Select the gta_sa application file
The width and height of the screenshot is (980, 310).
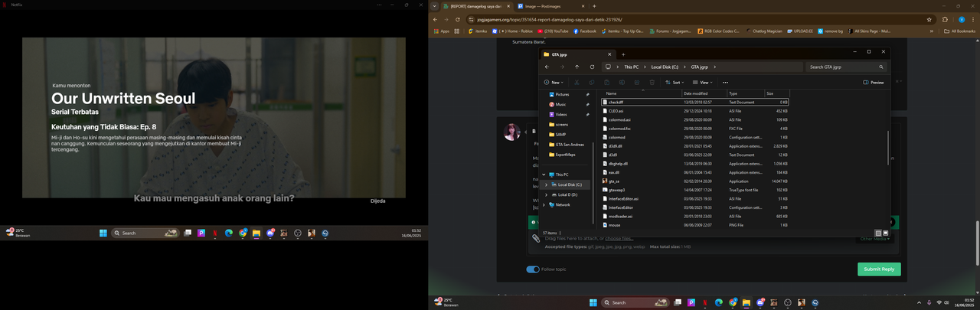[x=695, y=181]
